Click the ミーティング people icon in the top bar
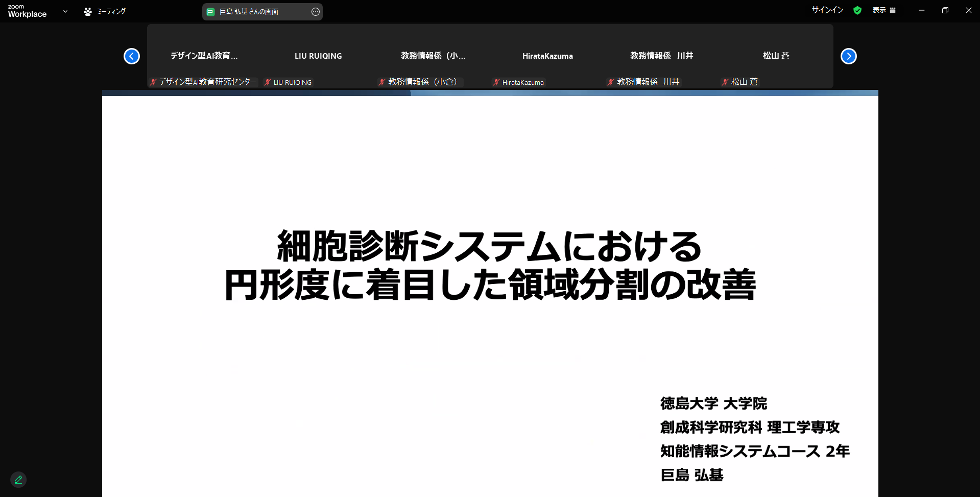The width and height of the screenshot is (980, 497). pyautogui.click(x=87, y=11)
